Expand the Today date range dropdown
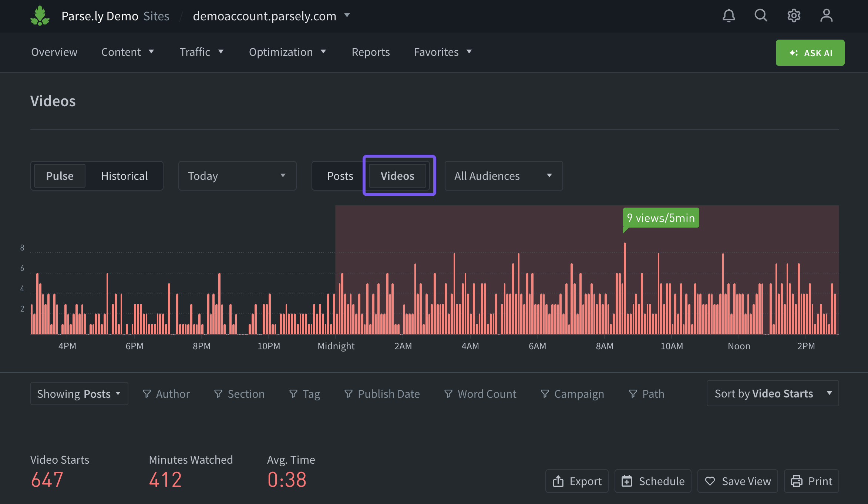Screen dimensions: 868x504 [x=237, y=176]
